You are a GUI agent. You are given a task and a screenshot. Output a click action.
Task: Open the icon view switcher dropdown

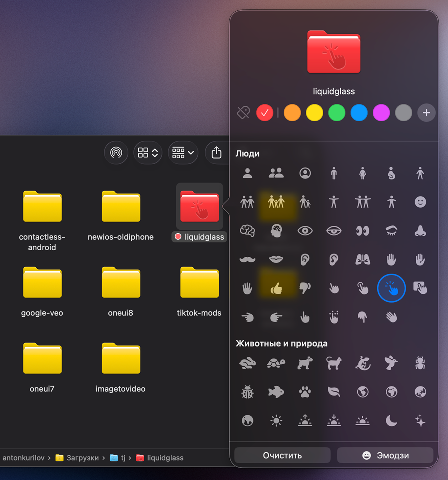148,153
